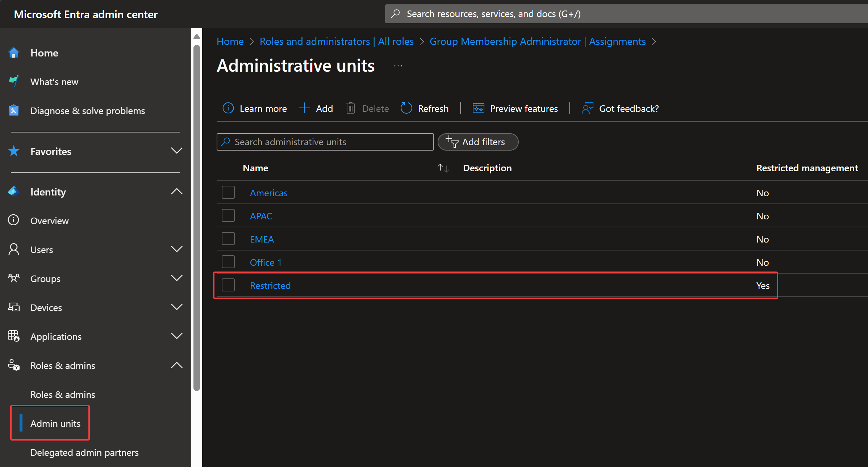868x467 pixels.
Task: Select the EMEA row checkbox
Action: click(x=228, y=239)
